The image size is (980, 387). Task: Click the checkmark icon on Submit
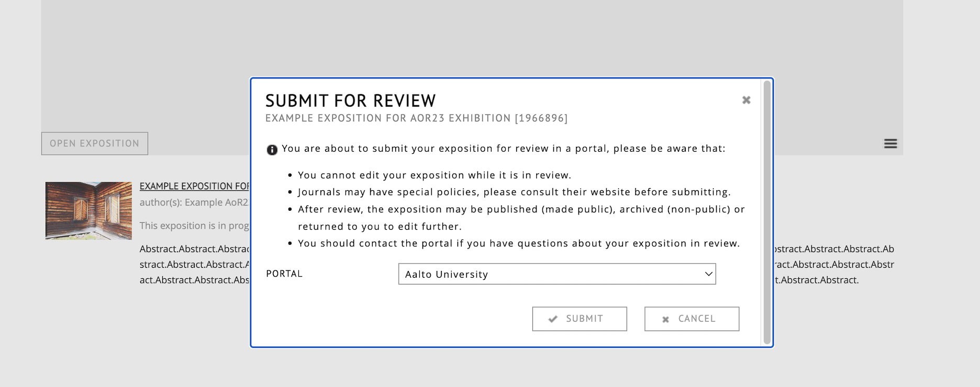(x=553, y=319)
